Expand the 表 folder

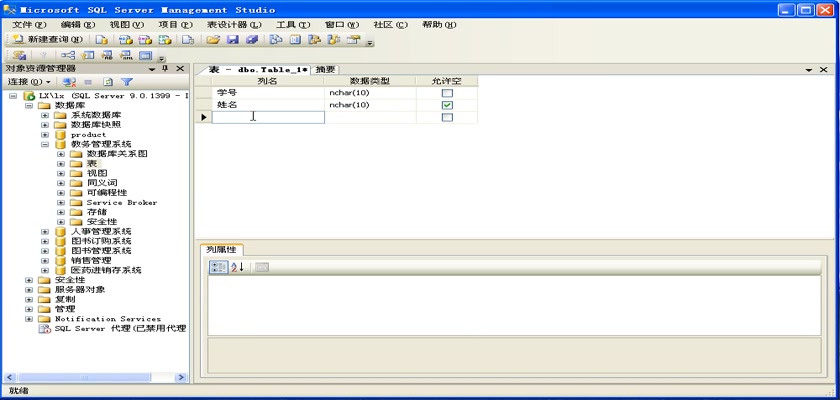(61, 164)
